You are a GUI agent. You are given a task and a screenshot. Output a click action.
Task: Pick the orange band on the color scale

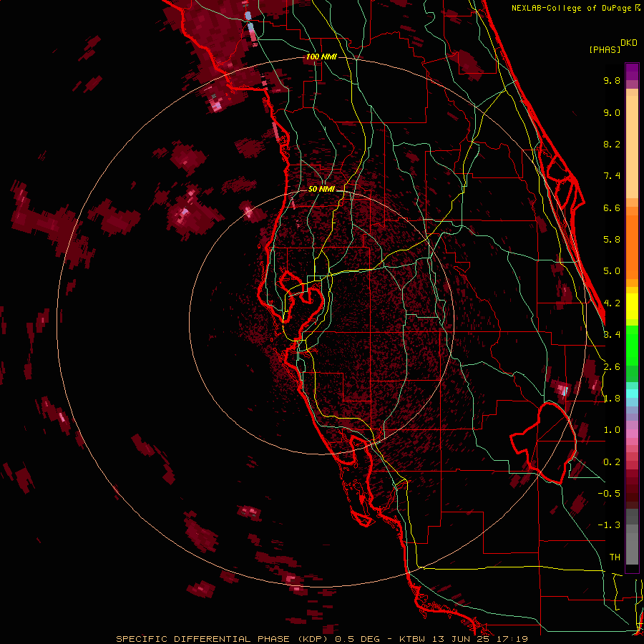point(632,248)
